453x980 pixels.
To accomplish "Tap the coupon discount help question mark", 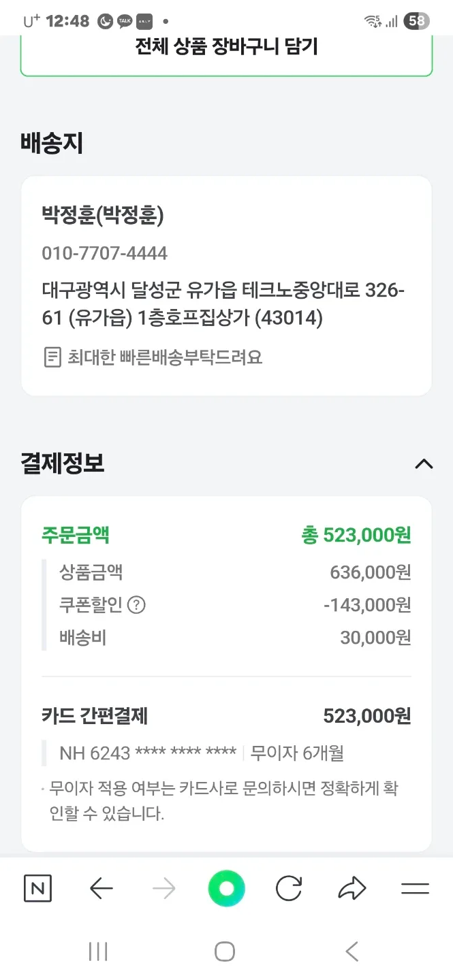I will (x=137, y=605).
